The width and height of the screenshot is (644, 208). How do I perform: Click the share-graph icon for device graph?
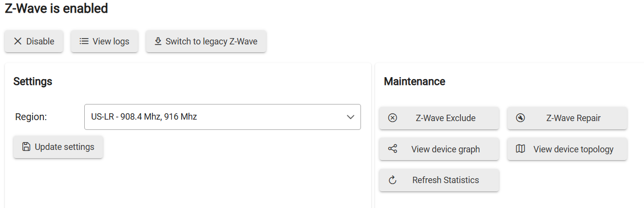(393, 149)
